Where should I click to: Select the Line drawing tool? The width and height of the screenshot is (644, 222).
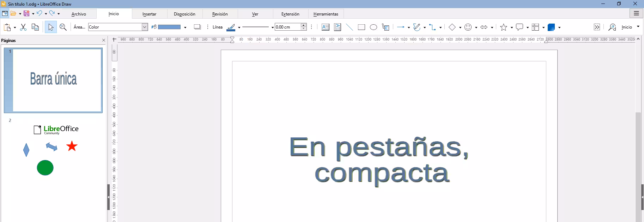click(350, 27)
